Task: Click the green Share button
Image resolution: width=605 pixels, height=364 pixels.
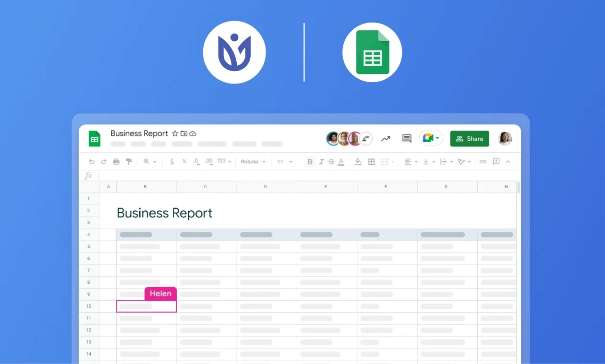Action: [x=470, y=139]
